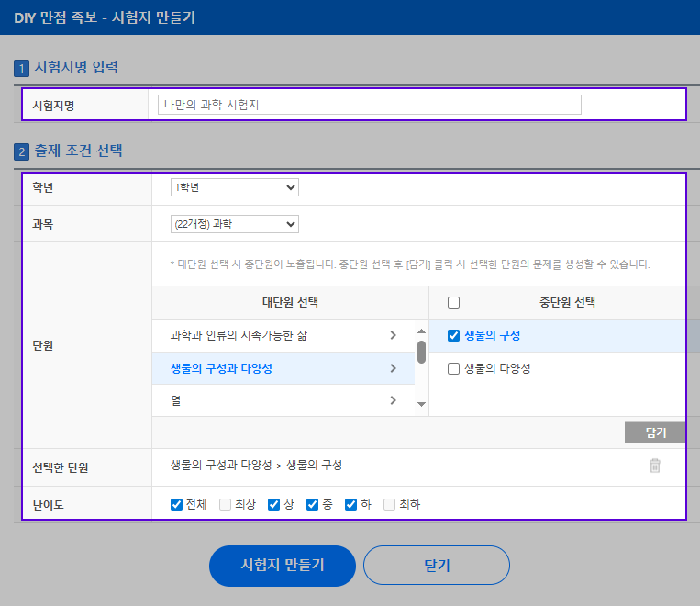Image resolution: width=700 pixels, height=606 pixels.
Task: Expand 과학과 인류의 지속가능한 삶 chevron arrow
Action: 394,336
